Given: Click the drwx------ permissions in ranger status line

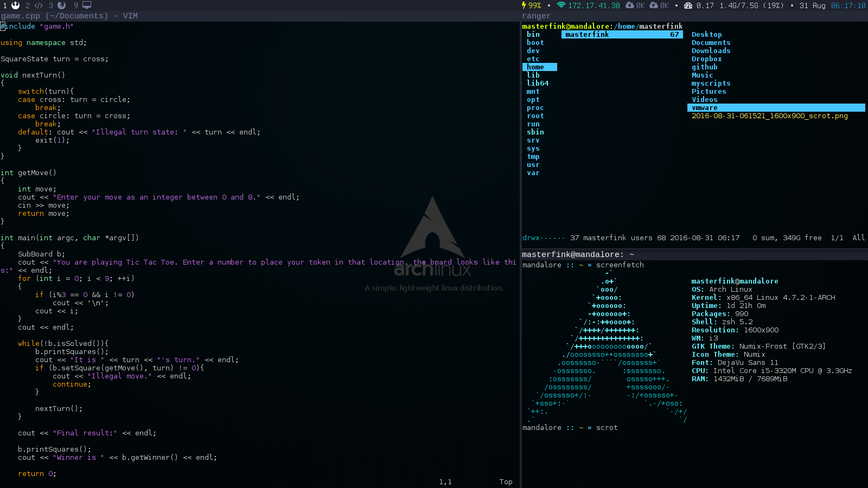Looking at the screenshot, I should click(x=544, y=237).
